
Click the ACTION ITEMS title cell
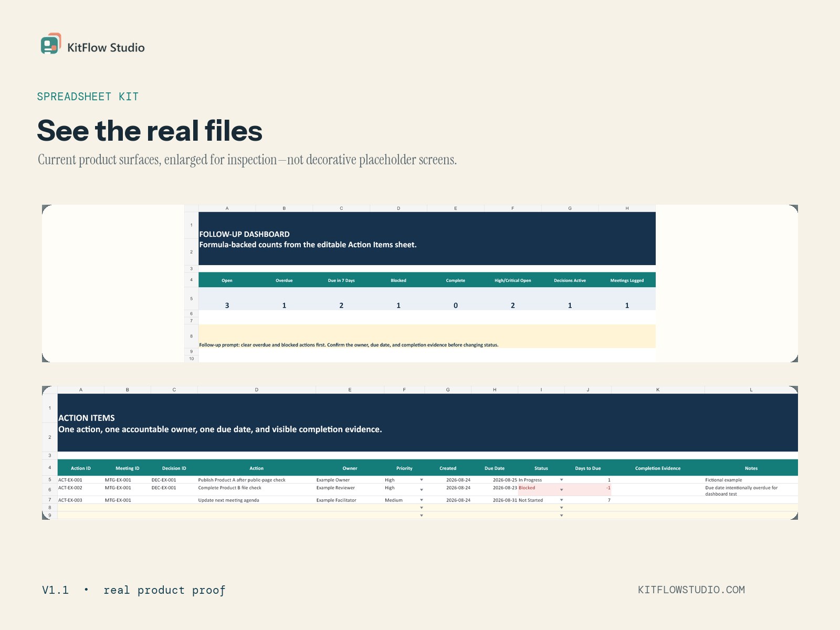click(428, 423)
